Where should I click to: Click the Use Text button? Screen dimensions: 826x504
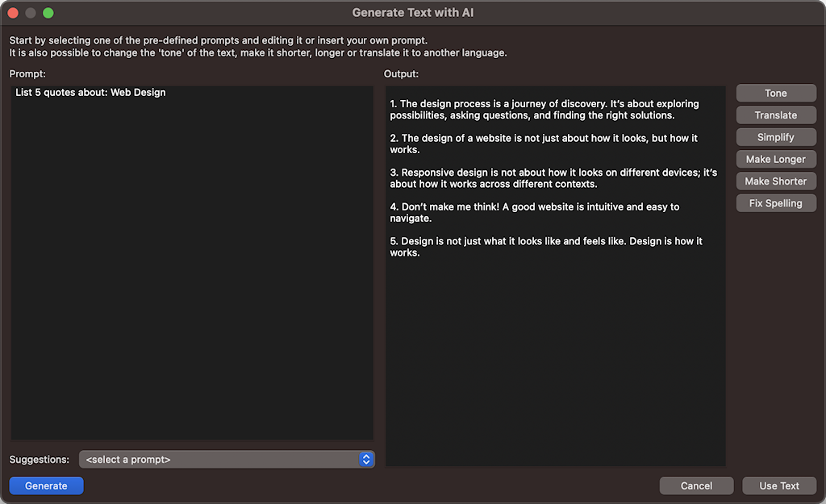pyautogui.click(x=778, y=485)
